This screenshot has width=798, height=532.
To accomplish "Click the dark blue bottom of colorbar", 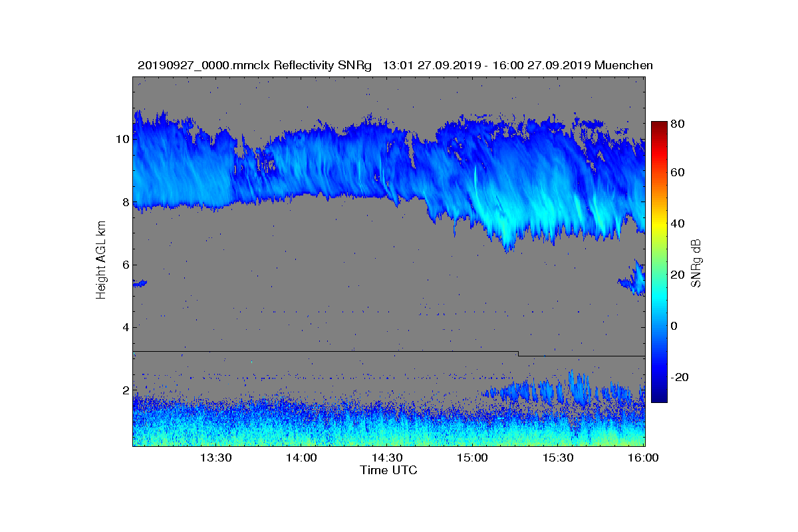I will pyautogui.click(x=659, y=398).
